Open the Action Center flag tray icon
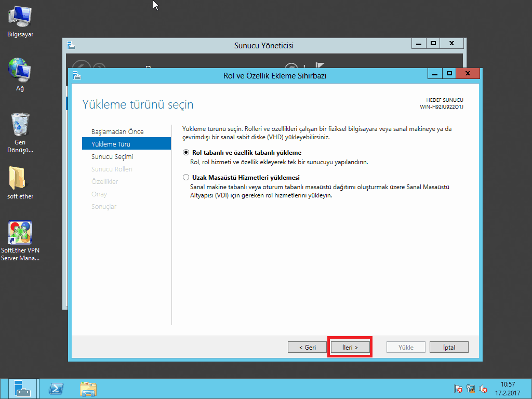Image resolution: width=532 pixels, height=399 pixels. 458,389
